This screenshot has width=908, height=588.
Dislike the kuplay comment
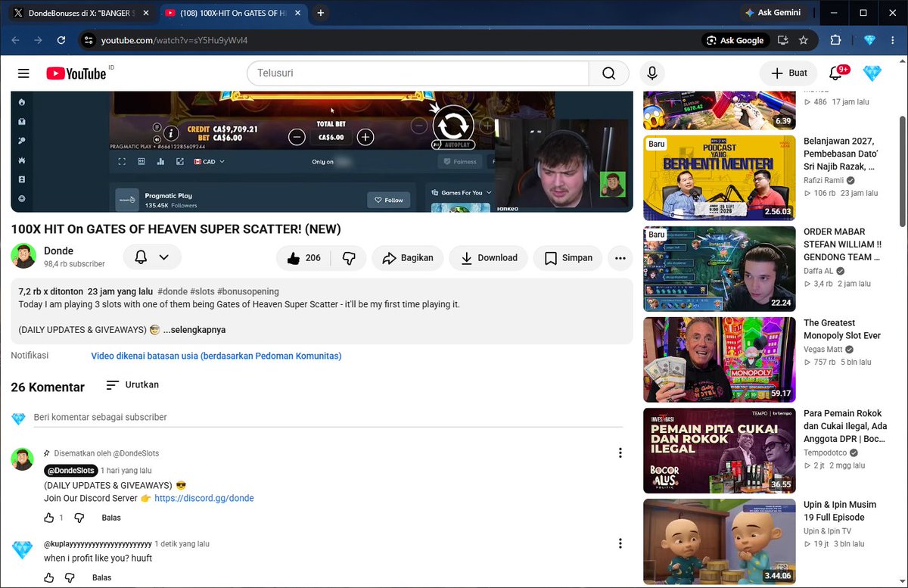point(70,577)
